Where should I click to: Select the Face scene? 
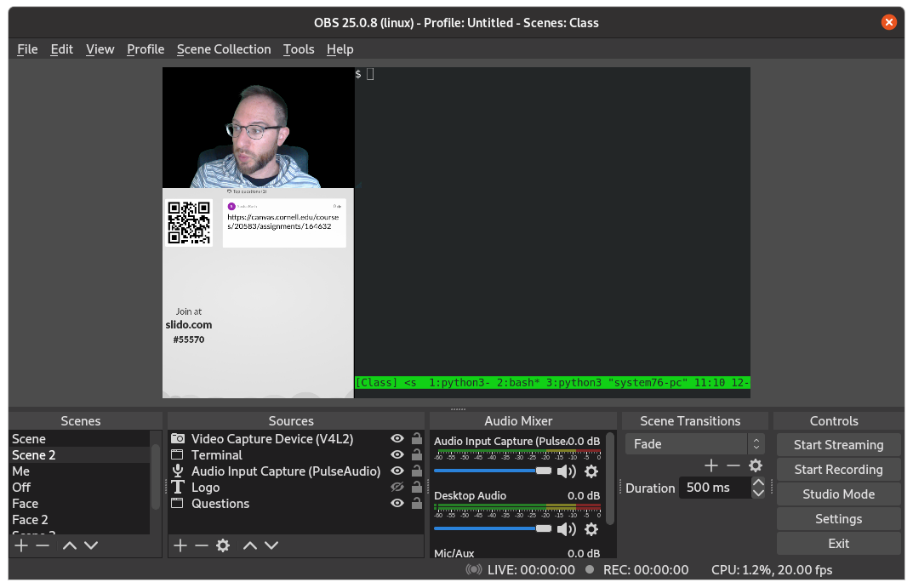click(x=80, y=504)
